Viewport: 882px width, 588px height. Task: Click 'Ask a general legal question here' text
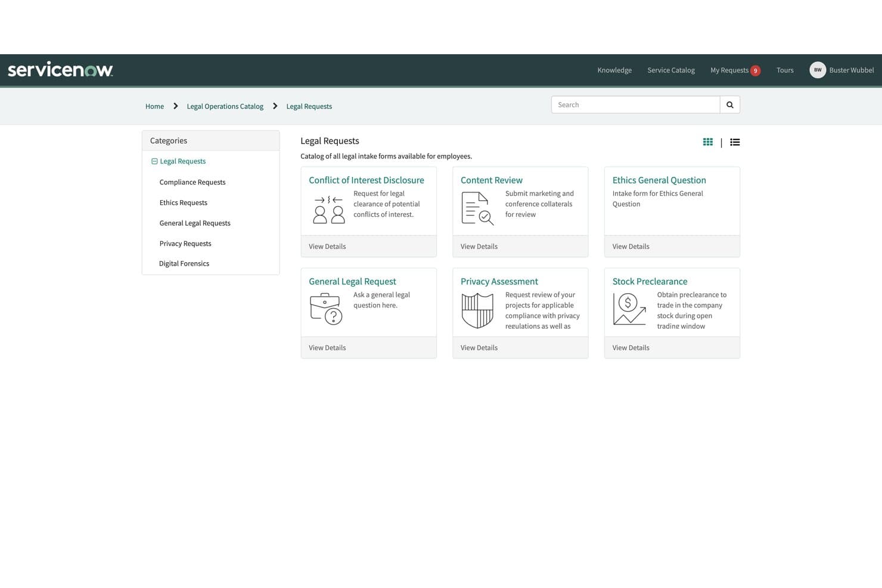tap(382, 300)
